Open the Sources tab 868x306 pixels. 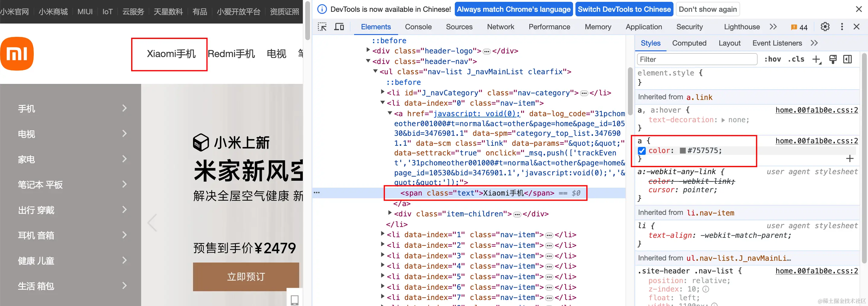[459, 27]
